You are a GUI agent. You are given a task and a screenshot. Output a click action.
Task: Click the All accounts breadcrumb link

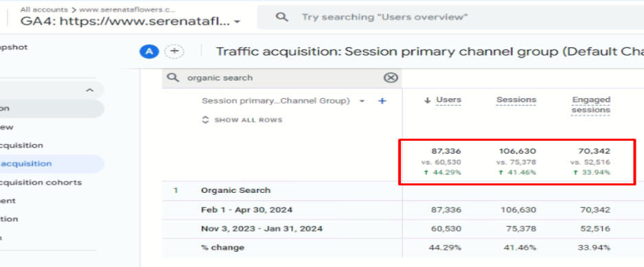(44, 9)
